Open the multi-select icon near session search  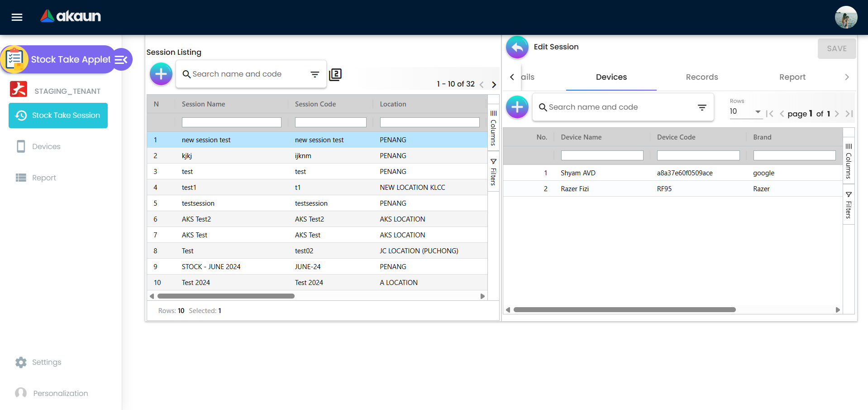tap(335, 74)
